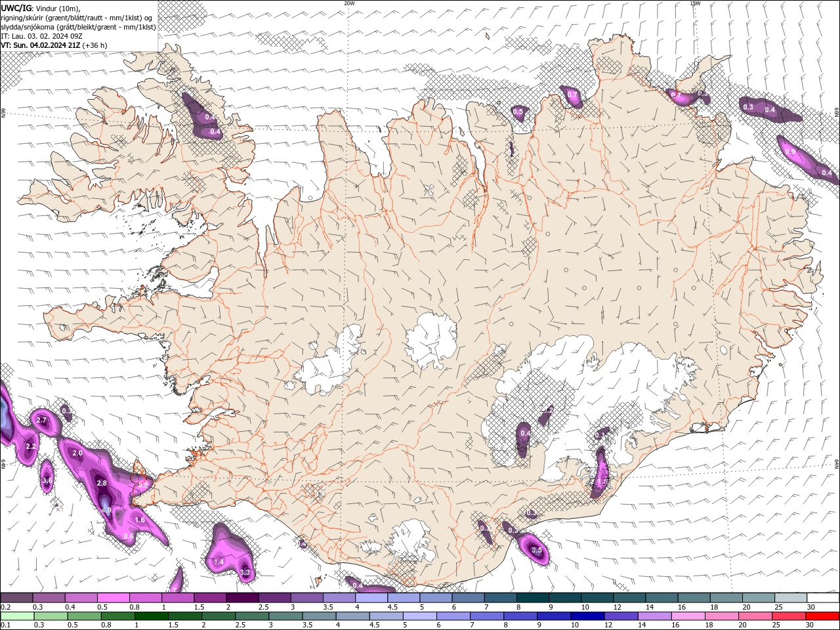Click the round white Hofsjökull glacier in center
840x630 pixels.
pos(431,341)
